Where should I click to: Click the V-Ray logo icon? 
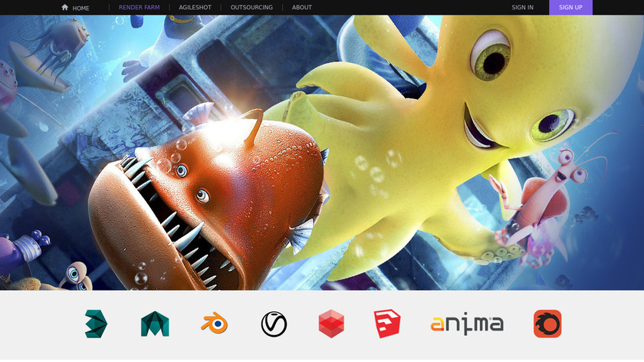point(274,324)
